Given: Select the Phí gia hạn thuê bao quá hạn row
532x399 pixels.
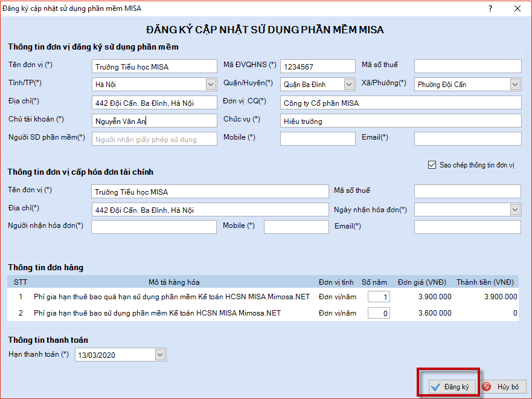Looking at the screenshot, I should (263, 297).
